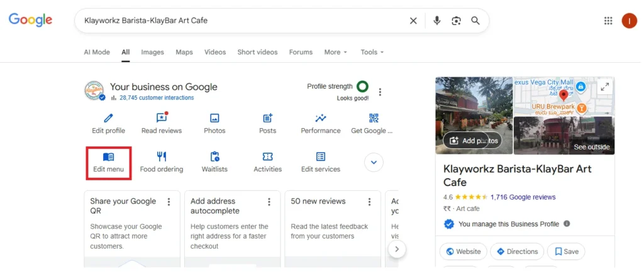The height and width of the screenshot is (277, 644).
Task: Expand more business shortcuts chevron
Action: tap(374, 163)
